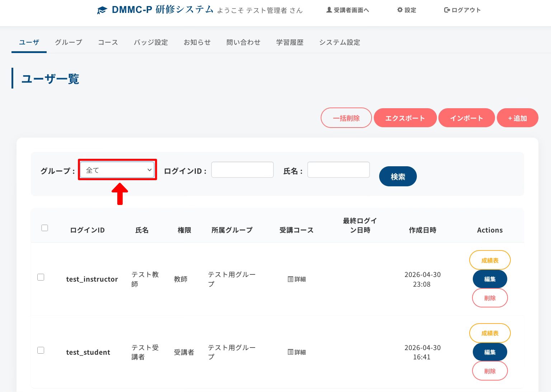Open test_student course details list icon
The image size is (551, 392).
click(x=291, y=352)
